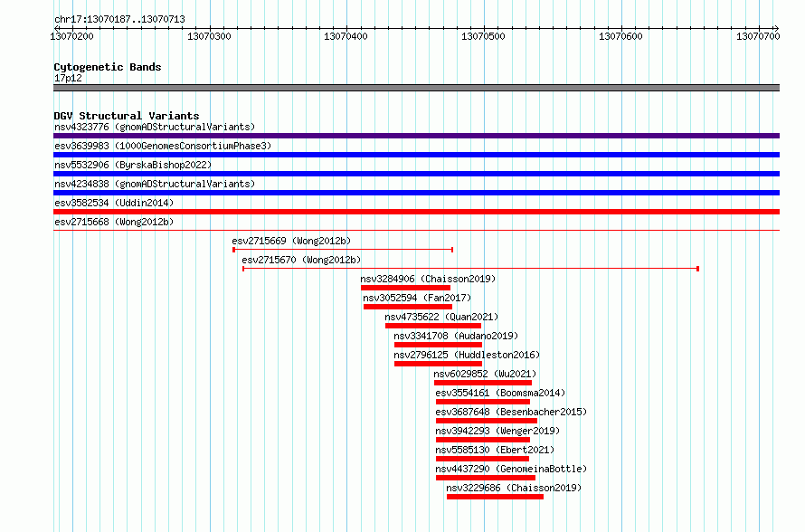805x532 pixels.
Task: Select the red esv3554161 variant bar
Action: pyautogui.click(x=483, y=402)
